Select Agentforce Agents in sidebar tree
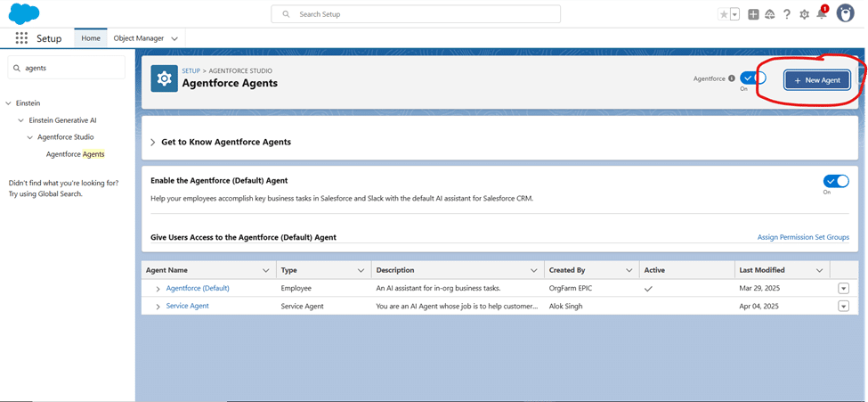The image size is (868, 402). [76, 154]
